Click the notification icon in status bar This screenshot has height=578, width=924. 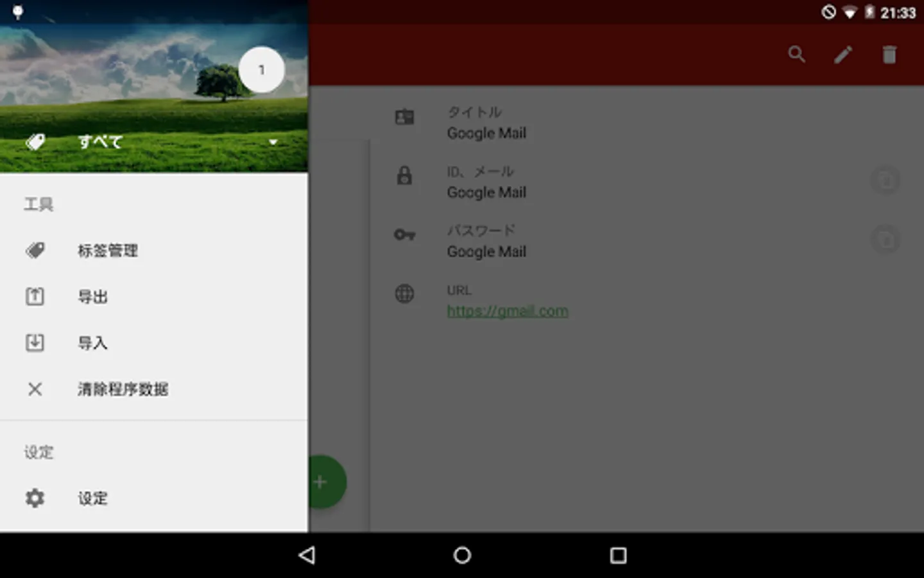tap(18, 12)
